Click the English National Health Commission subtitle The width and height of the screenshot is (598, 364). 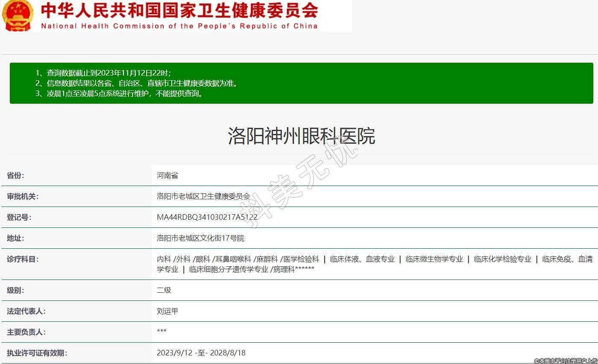(179, 26)
